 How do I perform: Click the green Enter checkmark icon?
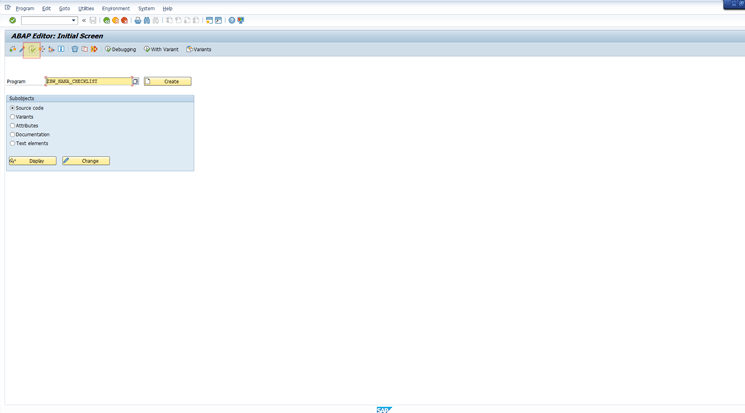(12, 20)
